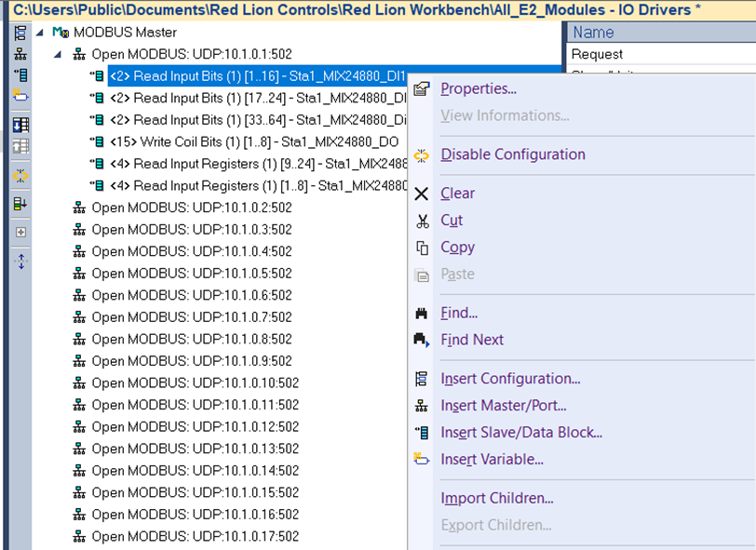This screenshot has width=756, height=550.
Task: Select Open MODBUS: UDP:10.1.0.5:502 port
Action: pyautogui.click(x=192, y=274)
